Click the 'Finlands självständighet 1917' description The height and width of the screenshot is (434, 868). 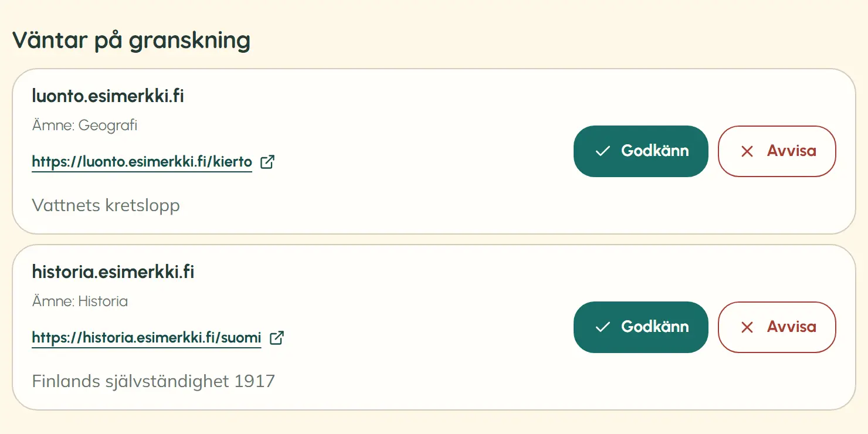pyautogui.click(x=153, y=381)
